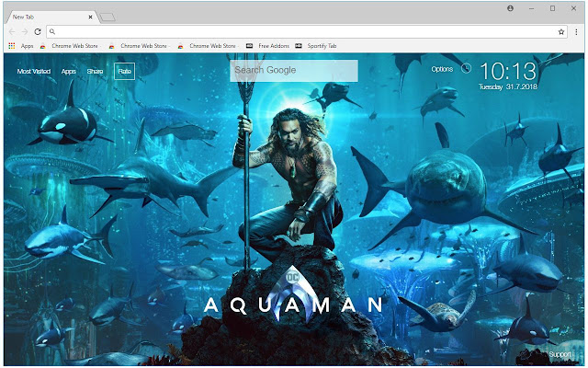Select the New Tab browser tab
The width and height of the screenshot is (588, 368).
point(51,17)
